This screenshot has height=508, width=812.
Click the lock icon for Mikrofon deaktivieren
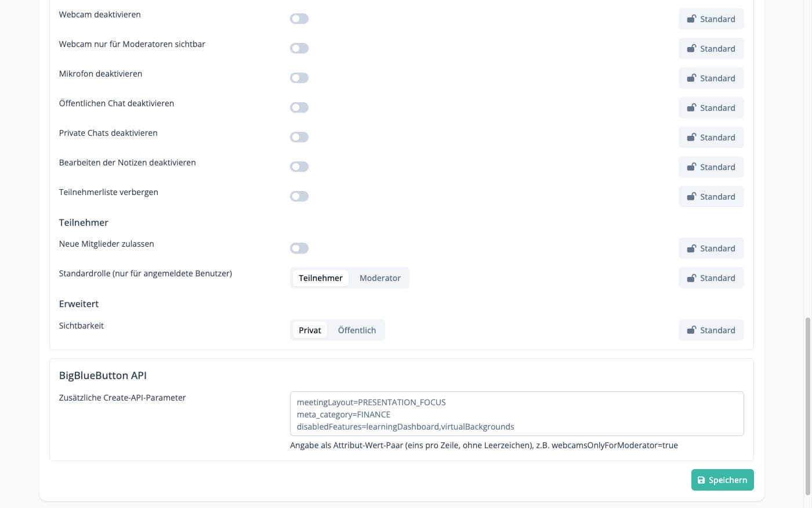pos(691,78)
